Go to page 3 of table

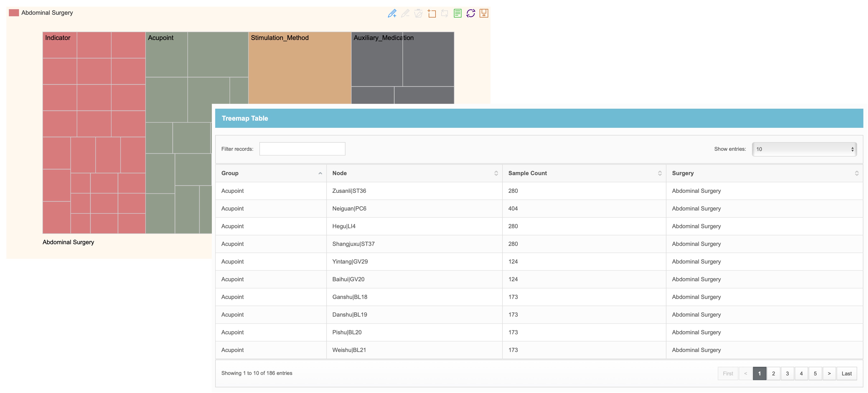pos(787,373)
